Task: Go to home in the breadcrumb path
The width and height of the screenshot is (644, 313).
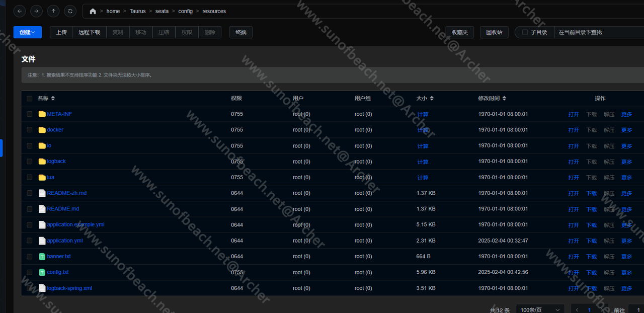Action: [x=113, y=11]
